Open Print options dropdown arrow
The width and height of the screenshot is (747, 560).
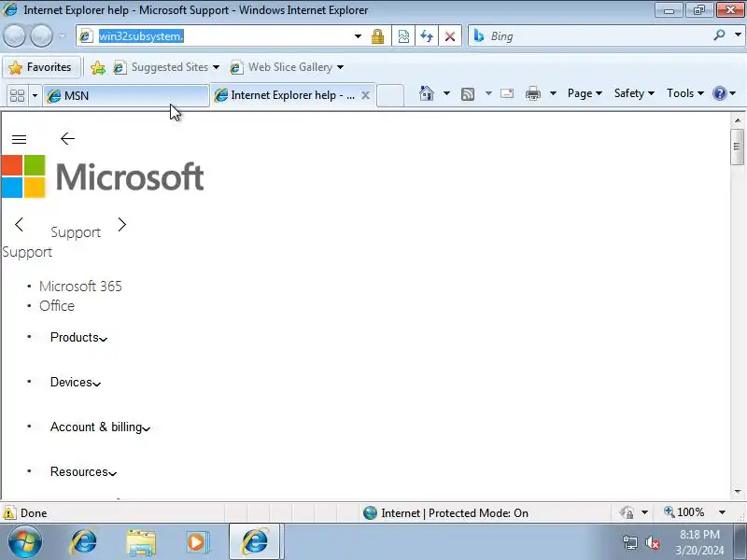pos(553,93)
